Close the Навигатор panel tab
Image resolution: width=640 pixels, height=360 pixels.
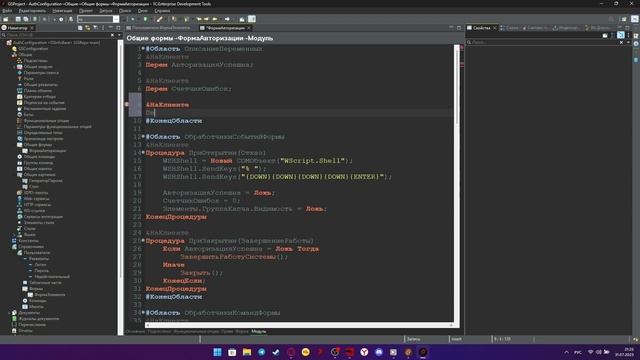[x=31, y=28]
